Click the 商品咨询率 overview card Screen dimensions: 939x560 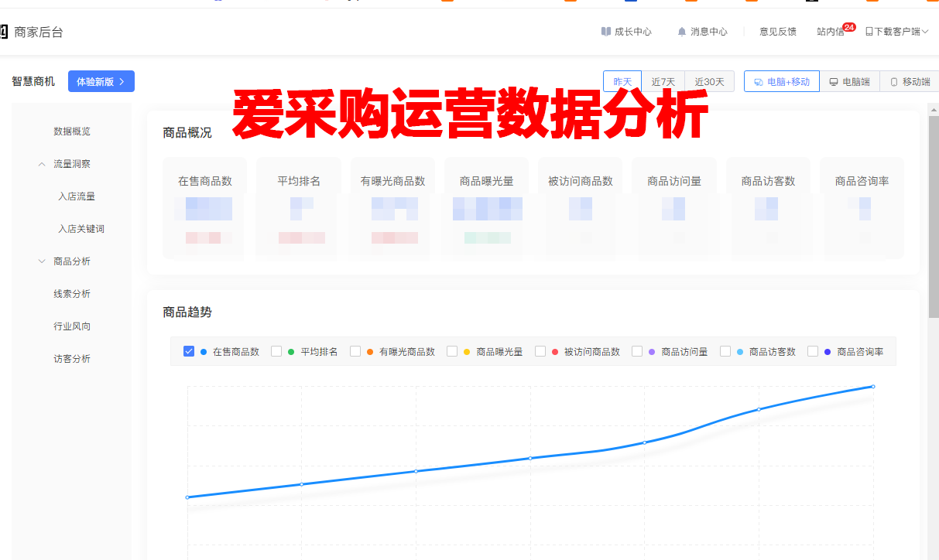pyautogui.click(x=862, y=208)
